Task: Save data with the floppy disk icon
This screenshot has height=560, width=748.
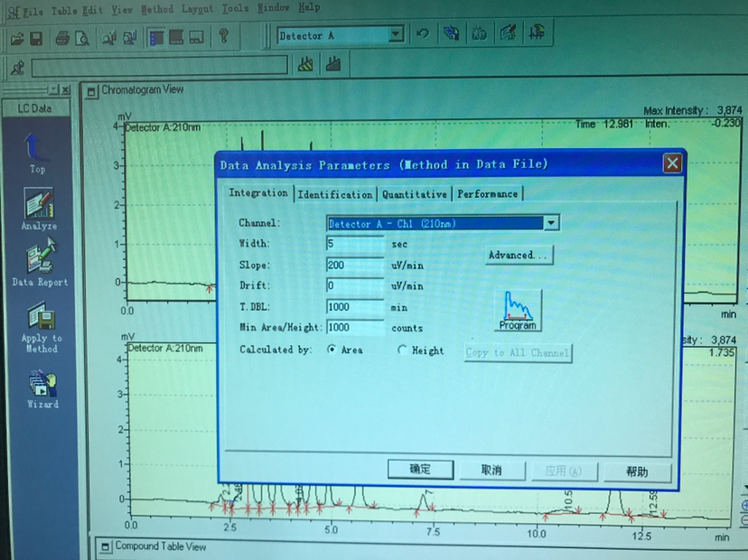Action: tap(36, 39)
